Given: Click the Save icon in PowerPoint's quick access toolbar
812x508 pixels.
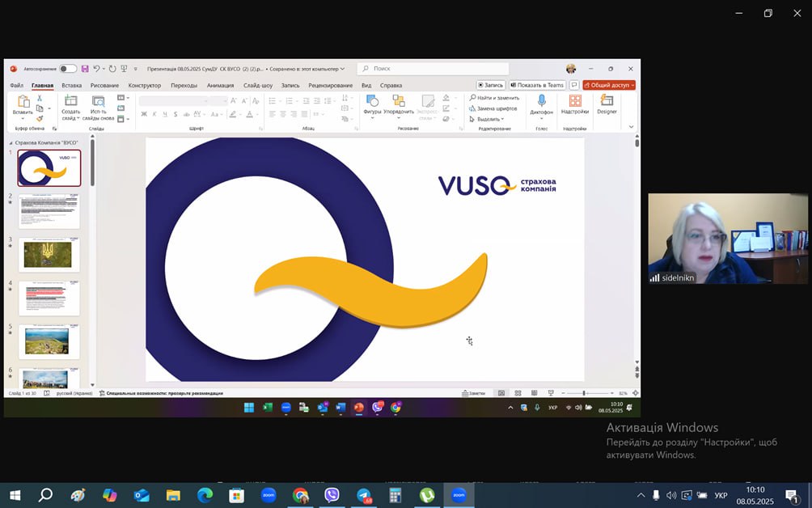Looking at the screenshot, I should (x=85, y=69).
